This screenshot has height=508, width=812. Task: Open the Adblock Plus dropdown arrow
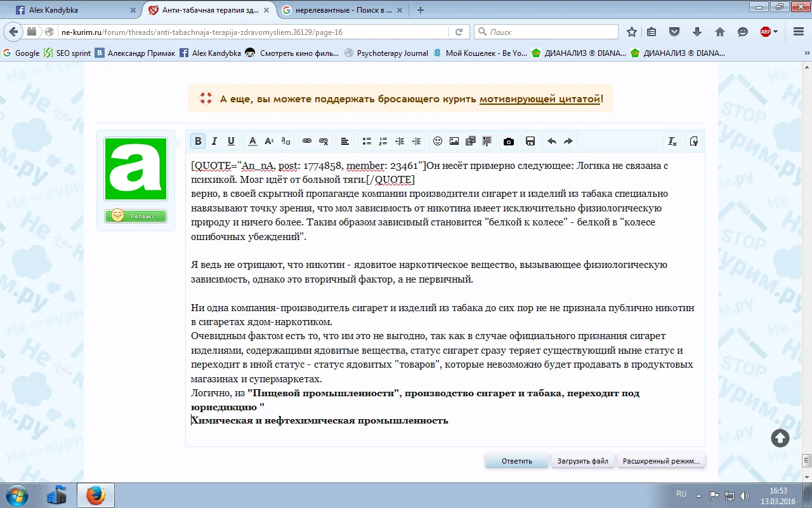click(776, 32)
